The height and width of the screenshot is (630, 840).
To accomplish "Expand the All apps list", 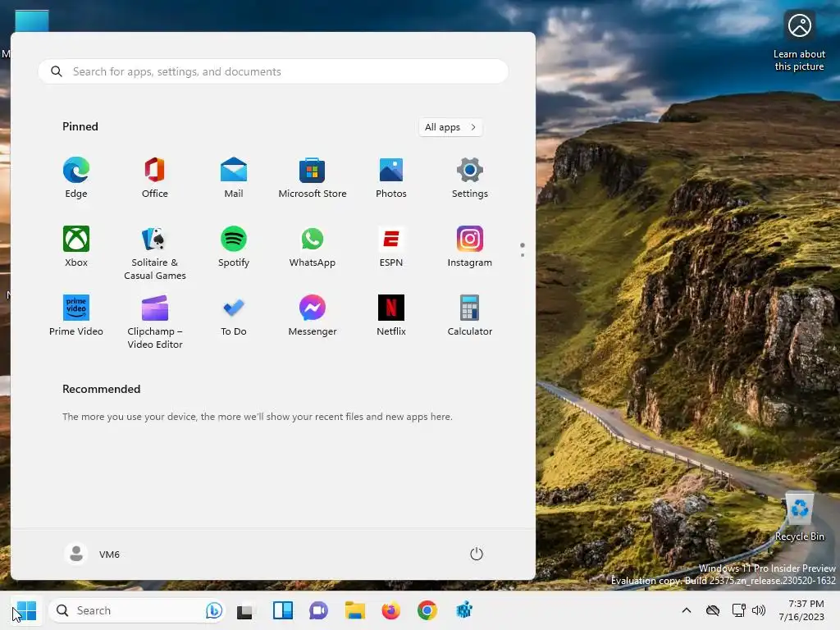I will pyautogui.click(x=450, y=127).
